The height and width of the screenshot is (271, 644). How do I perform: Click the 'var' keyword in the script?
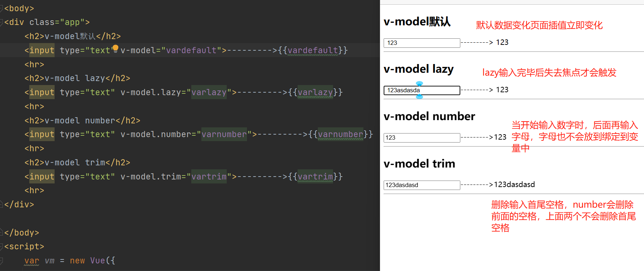tap(32, 261)
